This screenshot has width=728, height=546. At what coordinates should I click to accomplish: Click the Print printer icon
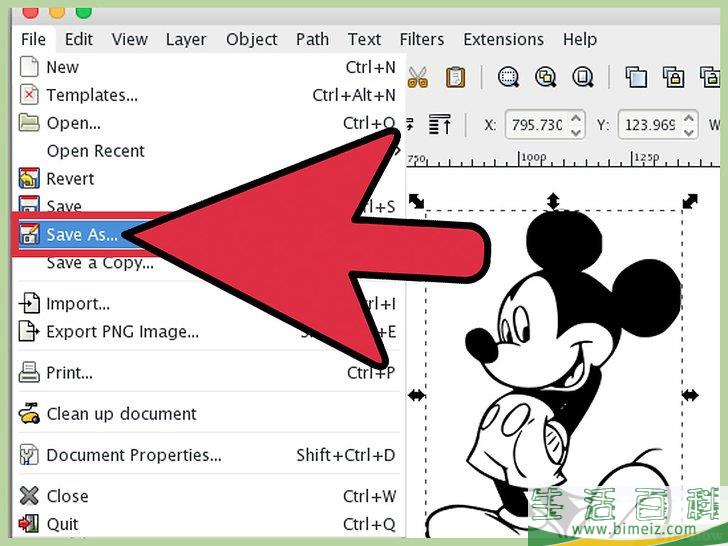pos(29,372)
